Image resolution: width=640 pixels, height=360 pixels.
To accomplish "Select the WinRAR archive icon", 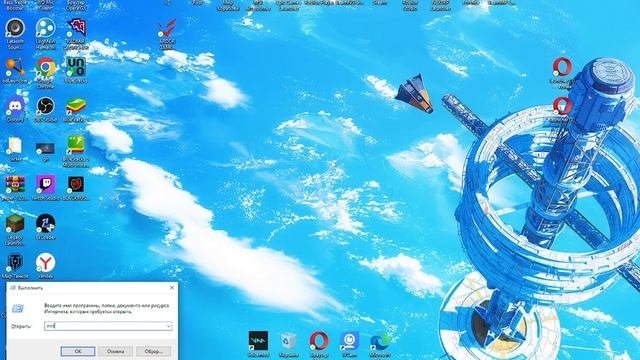I will [15, 185].
